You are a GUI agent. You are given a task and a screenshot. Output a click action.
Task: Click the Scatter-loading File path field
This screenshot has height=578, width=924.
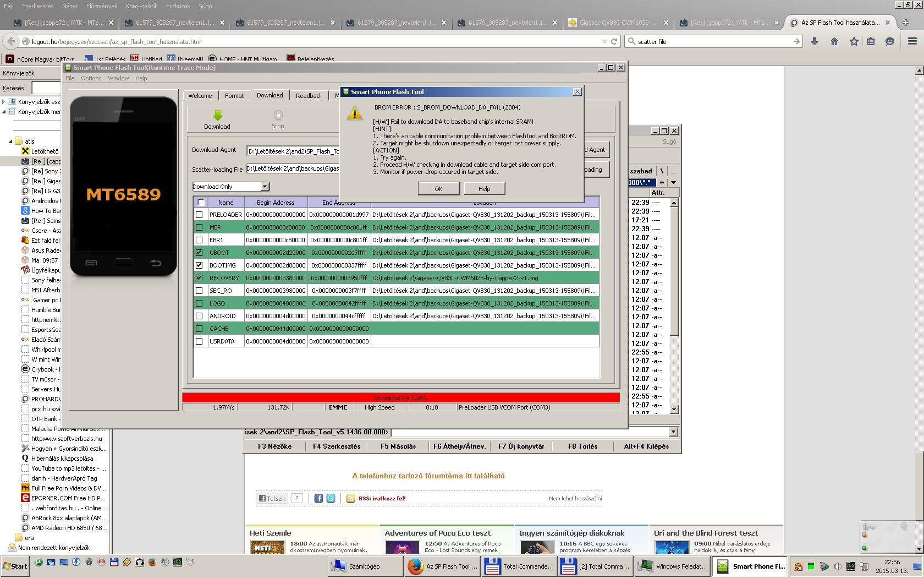(x=293, y=169)
